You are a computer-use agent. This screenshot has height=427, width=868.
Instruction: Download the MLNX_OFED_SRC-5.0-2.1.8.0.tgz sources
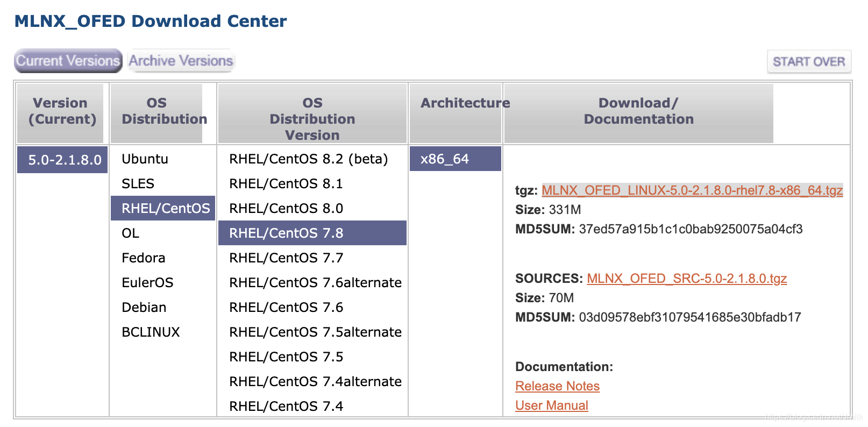coord(687,279)
